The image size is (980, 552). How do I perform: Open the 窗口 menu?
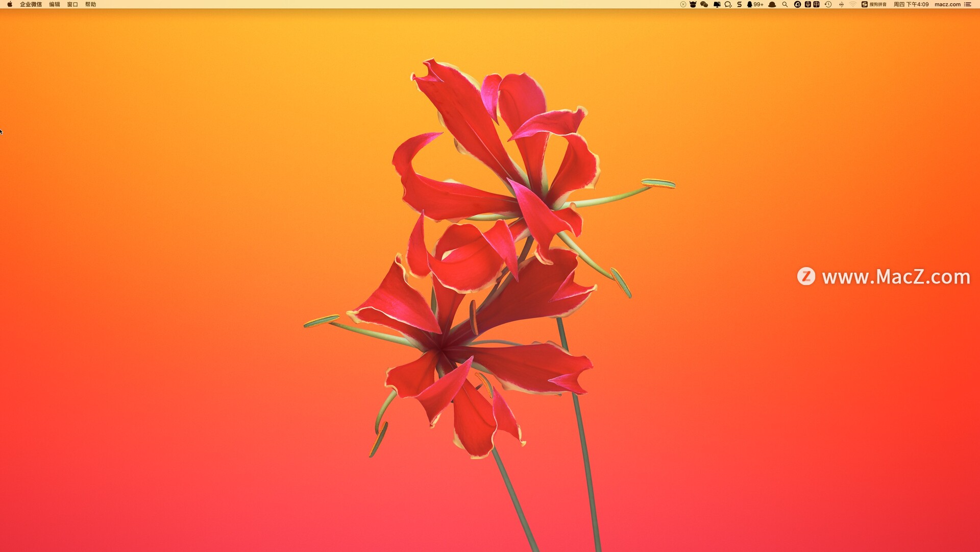72,4
